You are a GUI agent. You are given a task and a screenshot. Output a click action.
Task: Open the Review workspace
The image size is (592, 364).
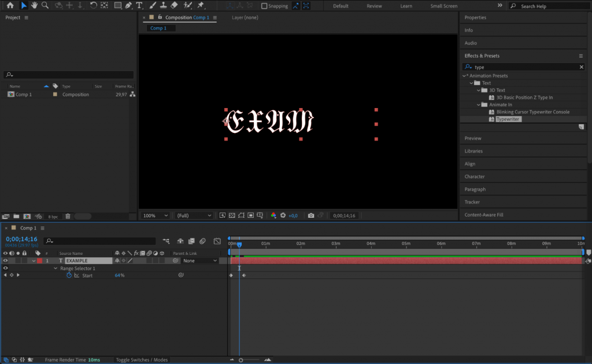[374, 6]
